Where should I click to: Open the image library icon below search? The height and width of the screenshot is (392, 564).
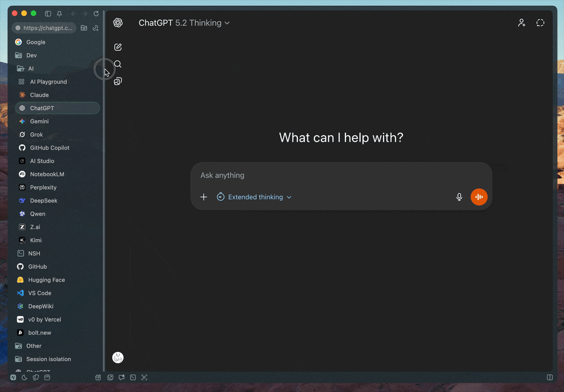[x=117, y=81]
